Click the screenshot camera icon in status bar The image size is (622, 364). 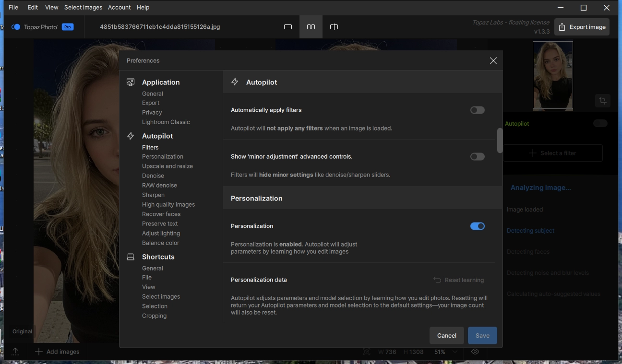(367, 352)
